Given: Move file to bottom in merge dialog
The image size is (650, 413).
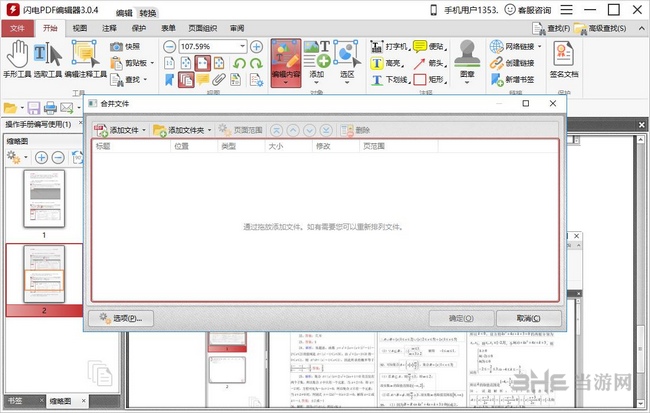Looking at the screenshot, I should click(326, 130).
